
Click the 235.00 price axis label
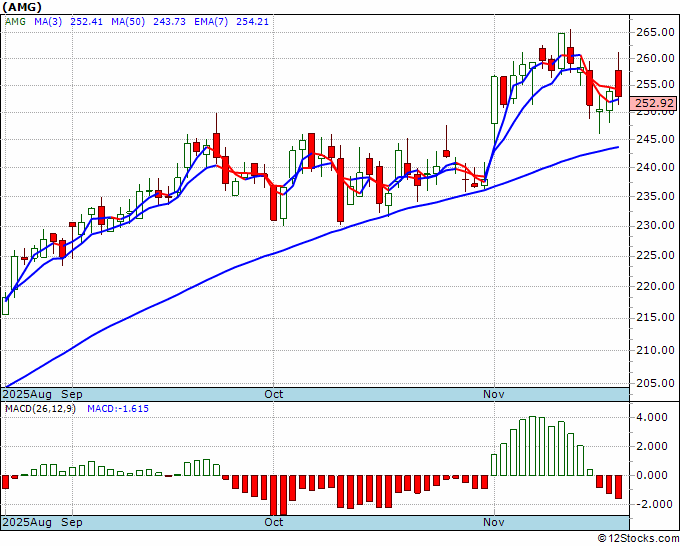pos(655,196)
